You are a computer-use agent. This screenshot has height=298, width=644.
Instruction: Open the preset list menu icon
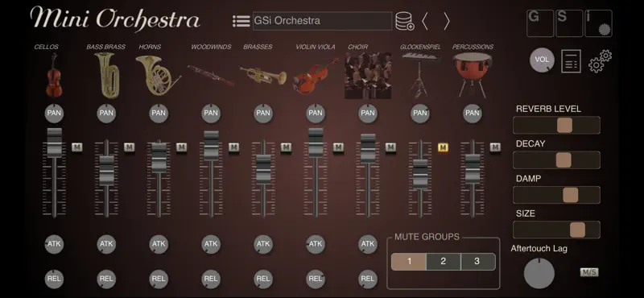click(241, 22)
